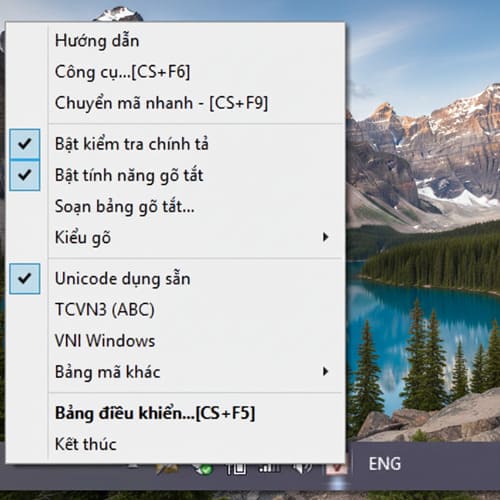Click Kết thúc to exit Unikey
This screenshot has height=500, width=500.
[x=176, y=444]
